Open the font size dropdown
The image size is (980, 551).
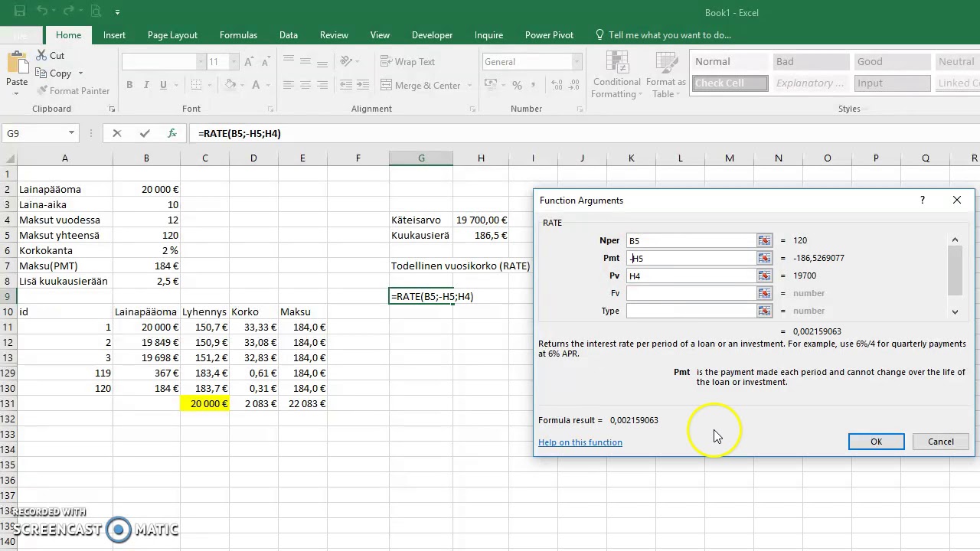point(234,62)
